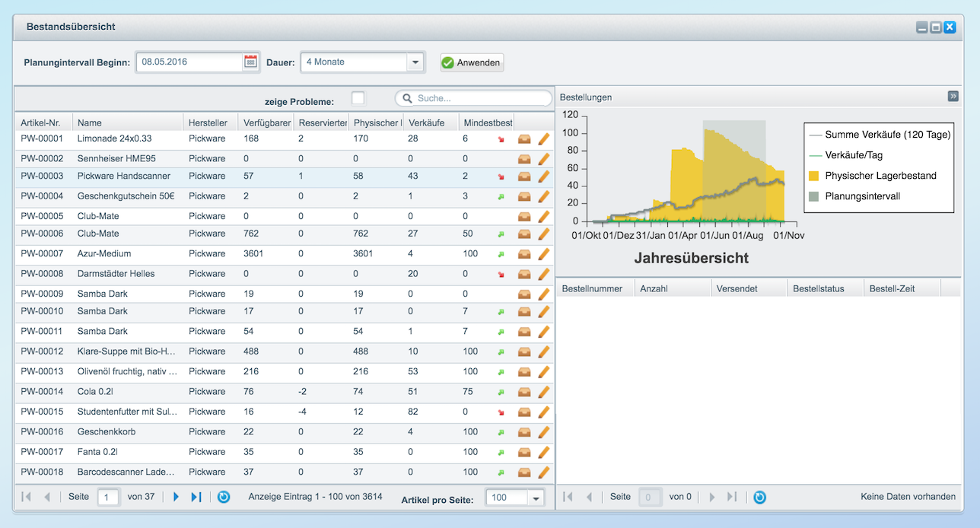Sort by Name column header
The height and width of the screenshot is (528, 980).
pyautogui.click(x=128, y=122)
